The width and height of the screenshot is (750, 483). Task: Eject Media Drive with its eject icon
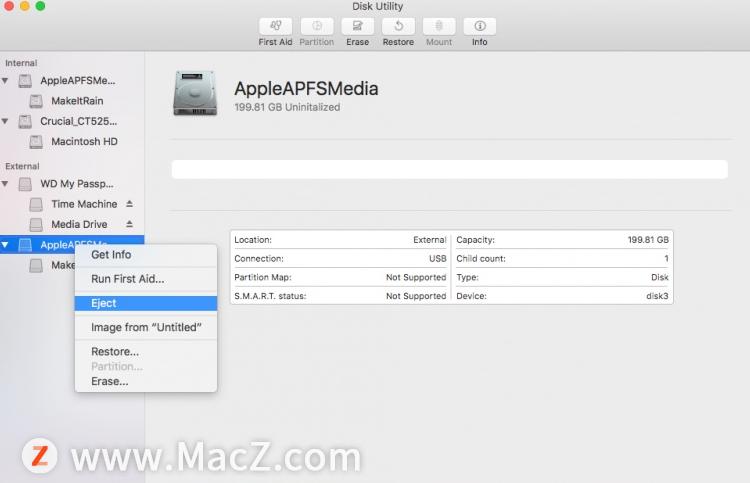129,224
